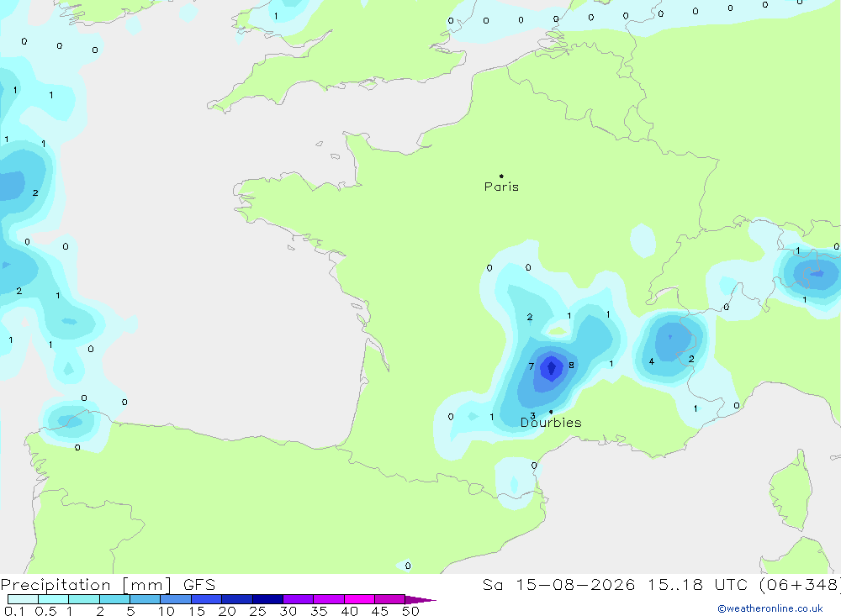Click the (06+348) forecast offset text
This screenshot has width=841, height=616.
pos(800,584)
